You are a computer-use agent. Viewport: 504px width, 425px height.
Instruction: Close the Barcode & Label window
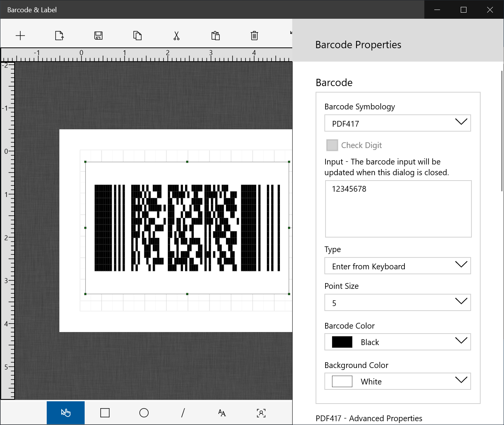click(490, 10)
